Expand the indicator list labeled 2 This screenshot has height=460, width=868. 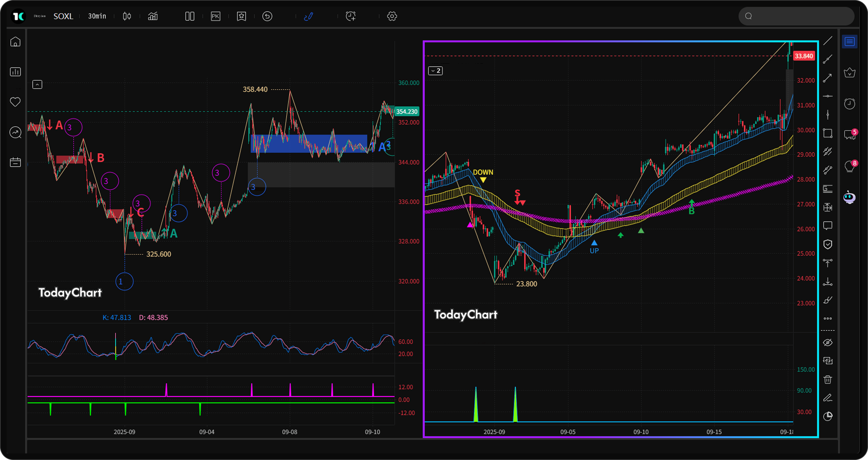(435, 71)
